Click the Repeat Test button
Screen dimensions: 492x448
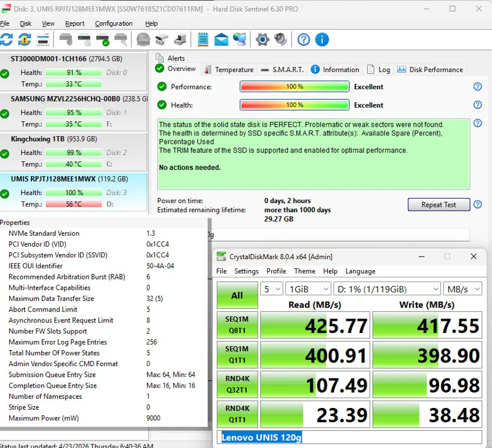pos(438,205)
